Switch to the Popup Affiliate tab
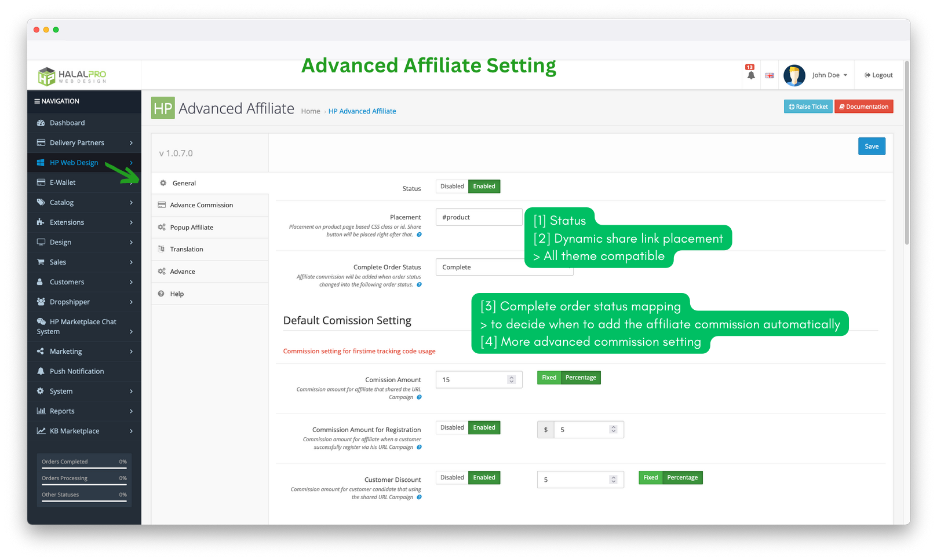The width and height of the screenshot is (937, 560). click(x=191, y=228)
